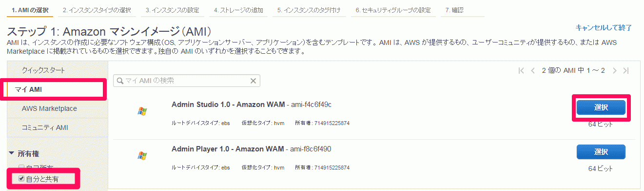644x191 pixels.
Task: Clear the マイ AMI search box with X
Action: click(253, 81)
